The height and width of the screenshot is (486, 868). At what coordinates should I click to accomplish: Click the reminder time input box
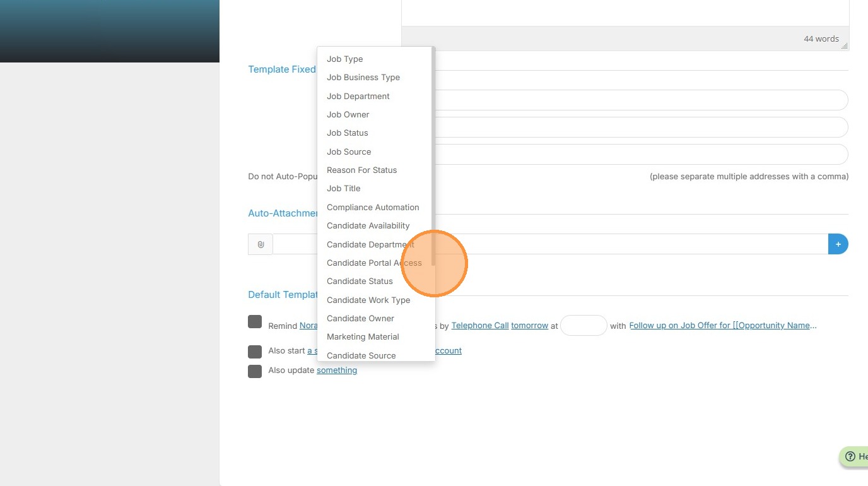click(x=584, y=326)
